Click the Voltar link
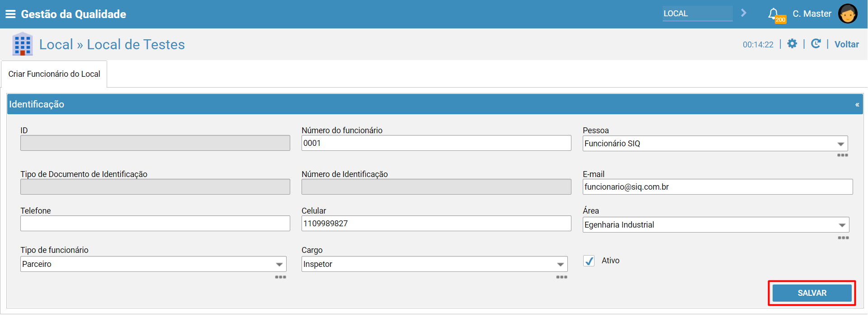This screenshot has width=868, height=317. 847,44
